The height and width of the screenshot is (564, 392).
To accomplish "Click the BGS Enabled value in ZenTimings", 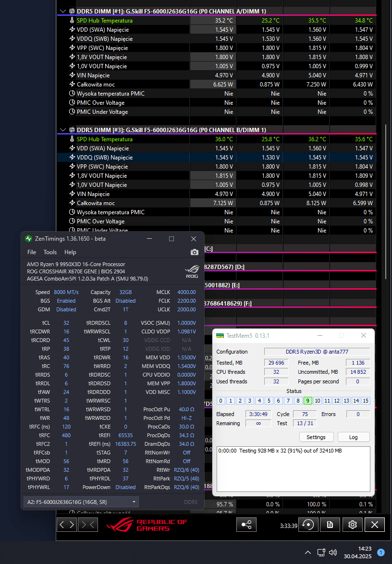I will tap(66, 301).
